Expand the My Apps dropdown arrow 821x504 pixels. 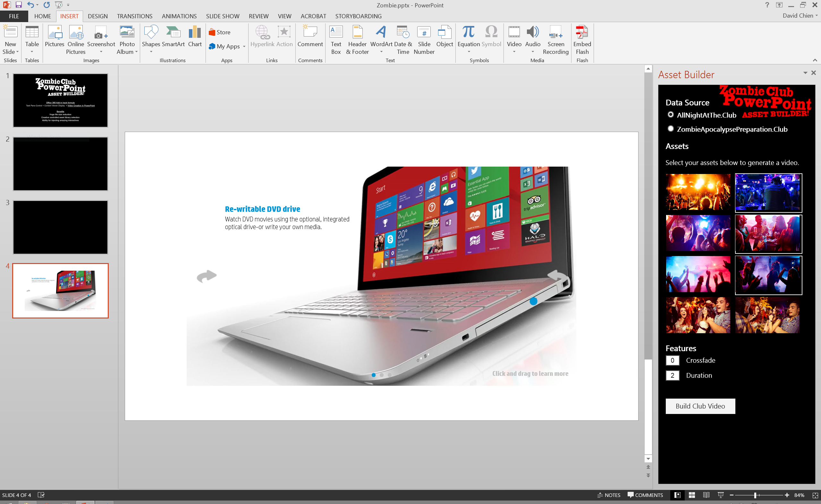[x=244, y=47]
